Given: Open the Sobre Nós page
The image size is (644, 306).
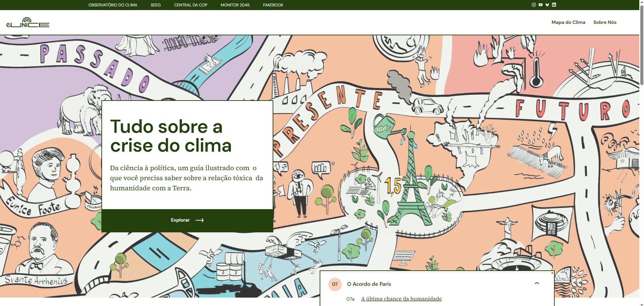Looking at the screenshot, I should 605,22.
